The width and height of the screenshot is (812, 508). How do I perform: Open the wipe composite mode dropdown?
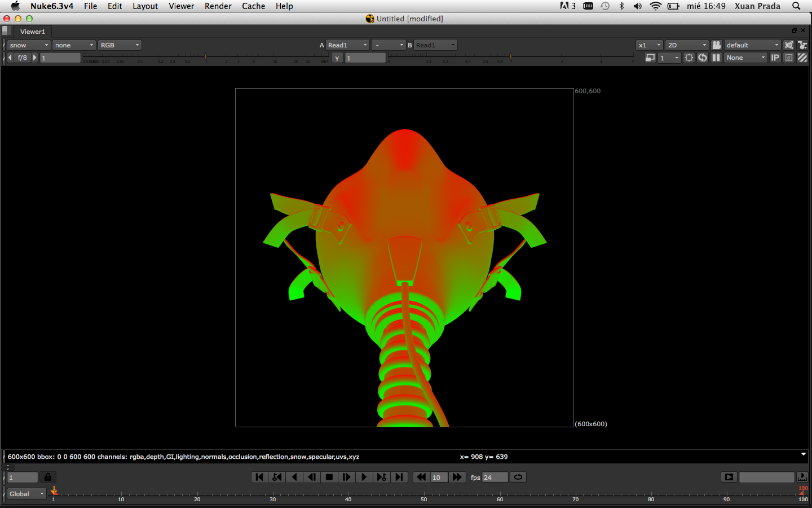point(389,45)
